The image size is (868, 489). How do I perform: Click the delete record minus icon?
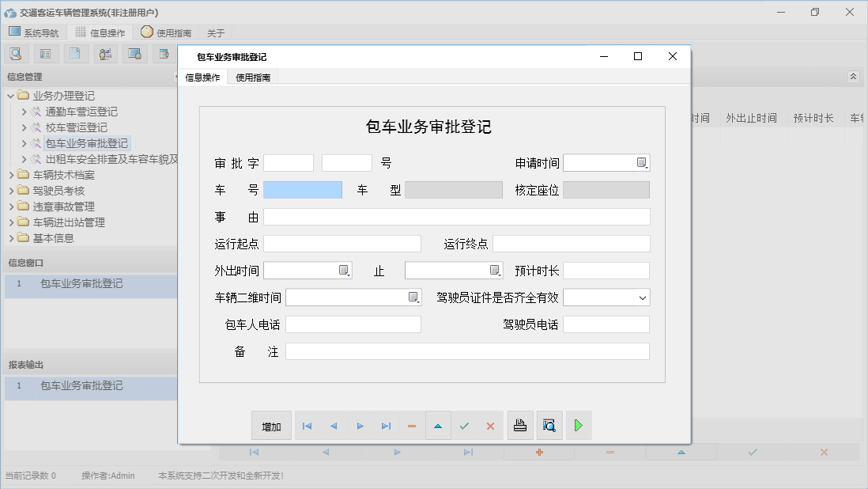411,425
